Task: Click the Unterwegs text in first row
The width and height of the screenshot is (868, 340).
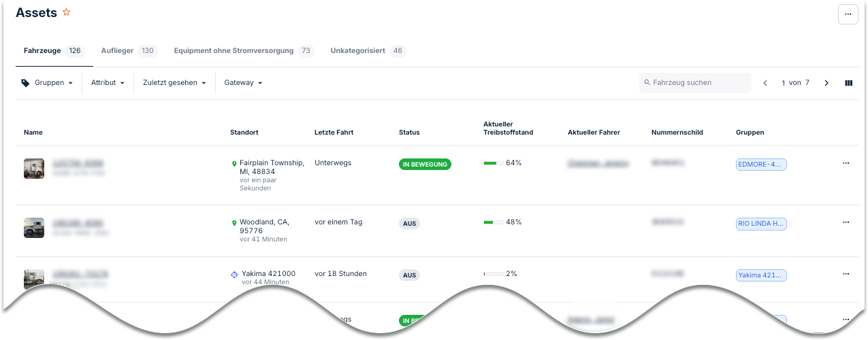Action: pos(333,163)
